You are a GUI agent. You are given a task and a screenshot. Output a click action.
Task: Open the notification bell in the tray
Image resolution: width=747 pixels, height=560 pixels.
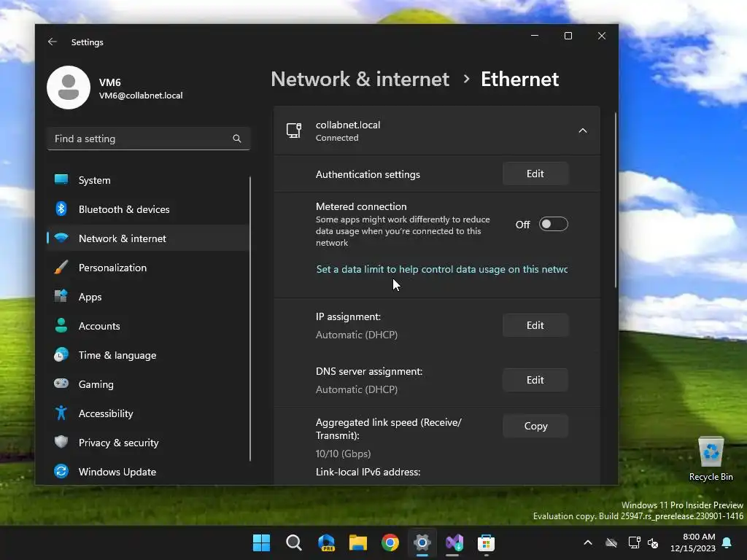[x=727, y=542]
